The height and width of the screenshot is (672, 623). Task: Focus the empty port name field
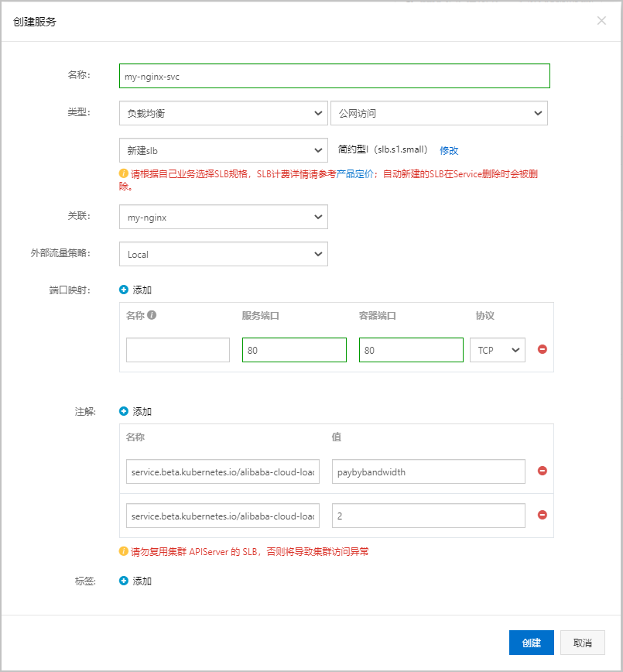(x=178, y=350)
